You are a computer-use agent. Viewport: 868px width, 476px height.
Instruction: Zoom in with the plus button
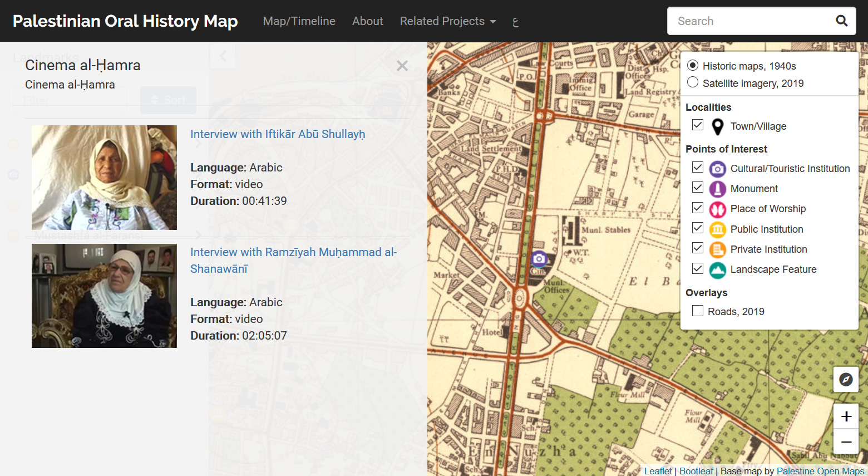coord(846,416)
